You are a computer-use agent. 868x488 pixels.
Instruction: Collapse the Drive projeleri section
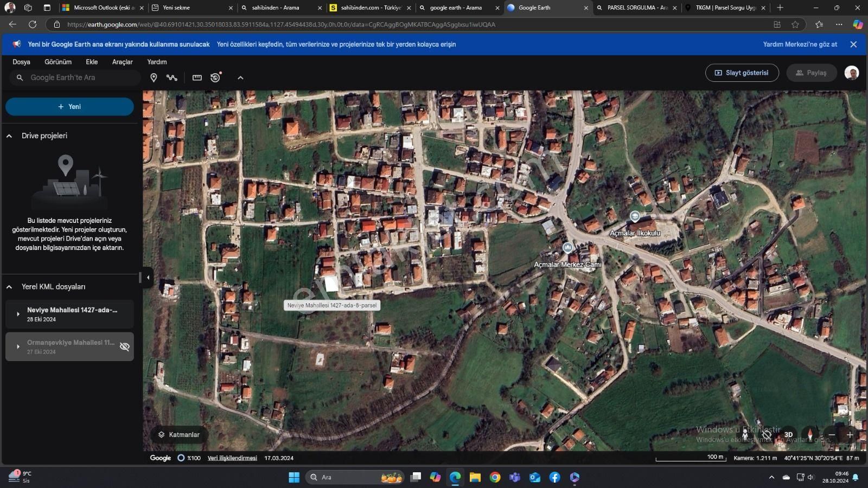pyautogui.click(x=9, y=136)
